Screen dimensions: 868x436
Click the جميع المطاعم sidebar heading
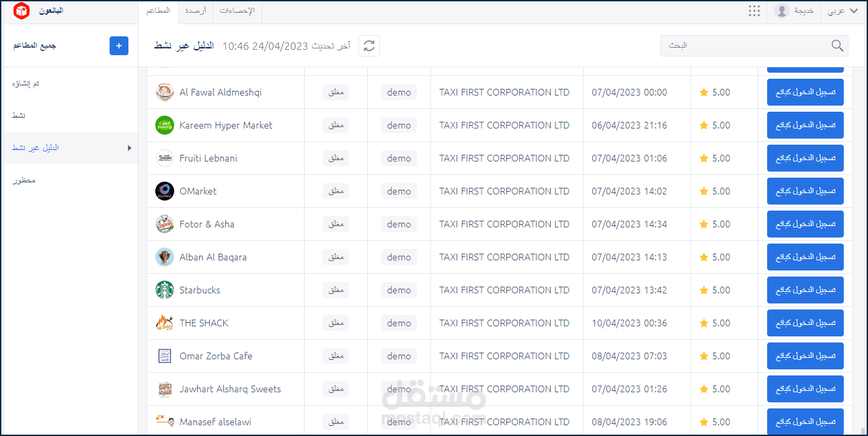point(34,46)
